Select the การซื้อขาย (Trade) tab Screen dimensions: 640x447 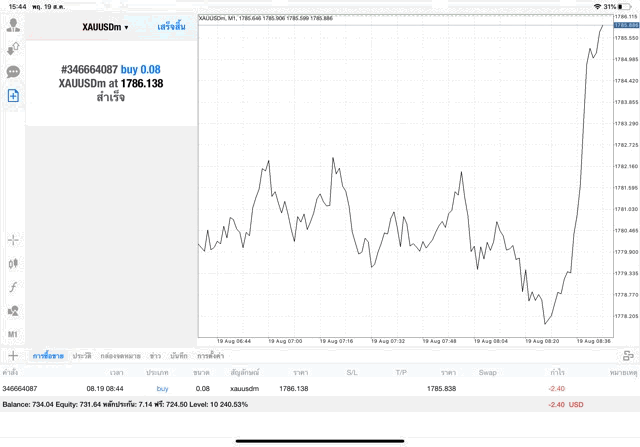pos(48,355)
